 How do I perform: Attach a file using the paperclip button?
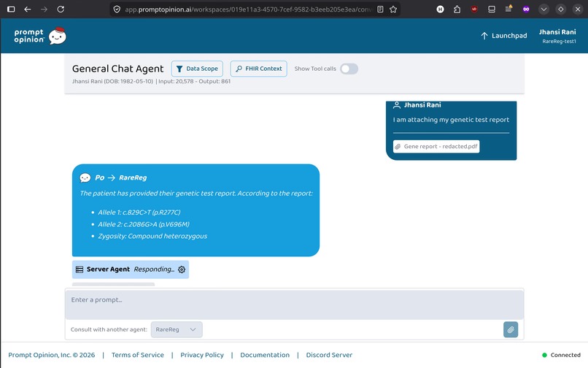(511, 330)
